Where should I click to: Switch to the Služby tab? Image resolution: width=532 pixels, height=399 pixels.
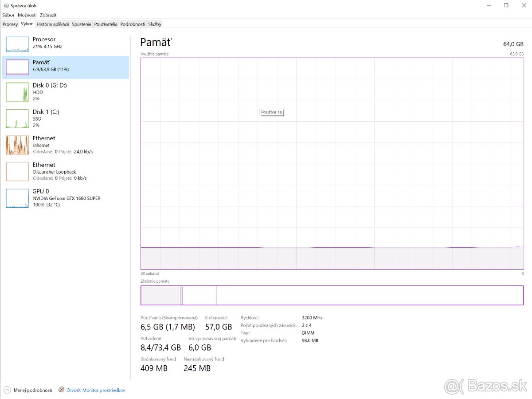[155, 24]
